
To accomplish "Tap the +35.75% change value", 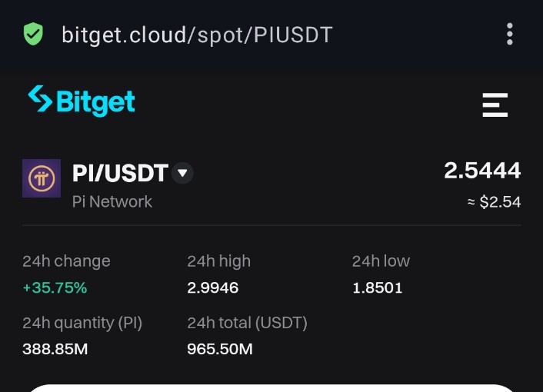I will pyautogui.click(x=55, y=288).
